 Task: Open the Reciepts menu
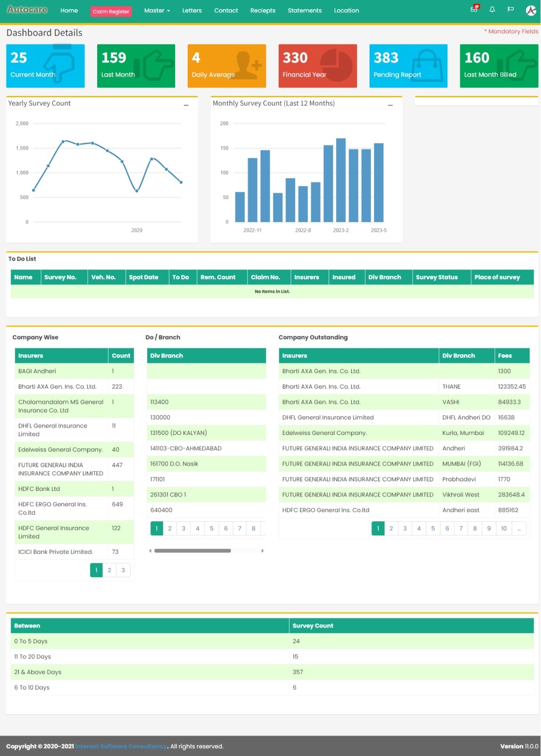(263, 11)
